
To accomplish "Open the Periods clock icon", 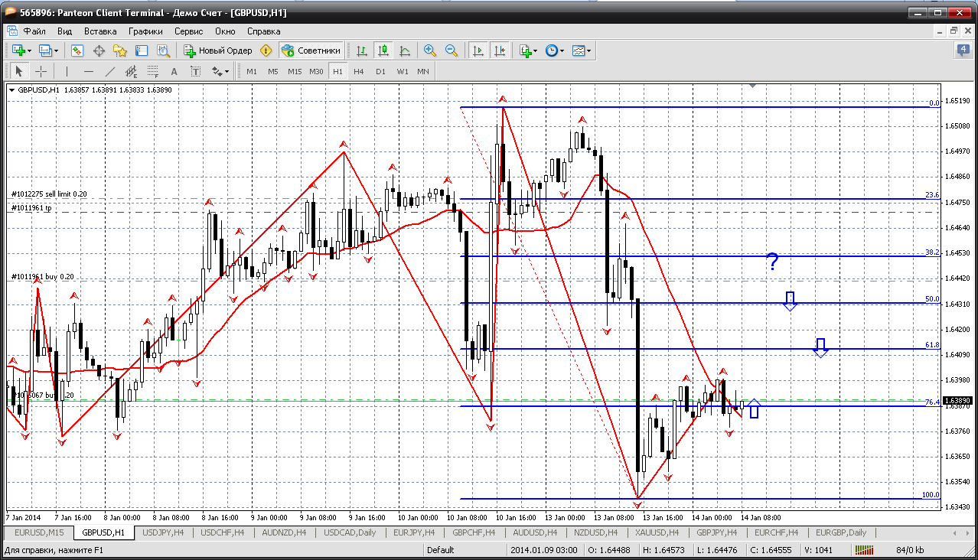I will pyautogui.click(x=551, y=50).
